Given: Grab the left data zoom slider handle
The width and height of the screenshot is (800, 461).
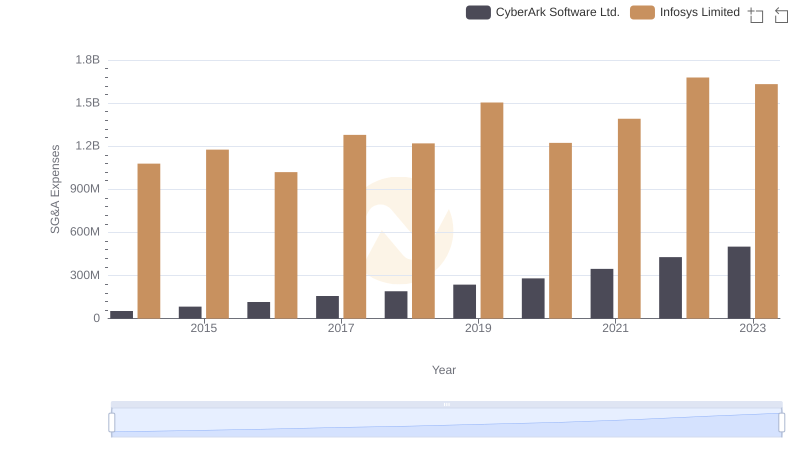Looking at the screenshot, I should tap(112, 422).
